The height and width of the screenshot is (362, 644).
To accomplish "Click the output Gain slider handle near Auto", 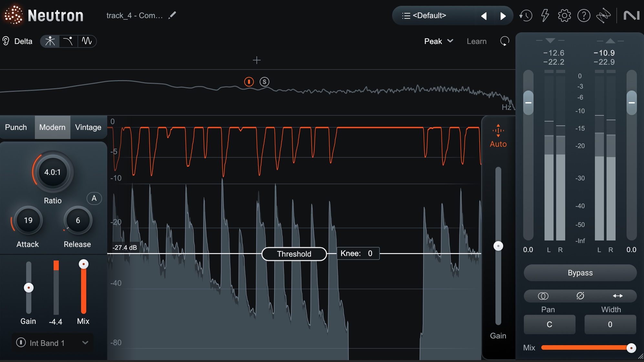I will (x=498, y=246).
